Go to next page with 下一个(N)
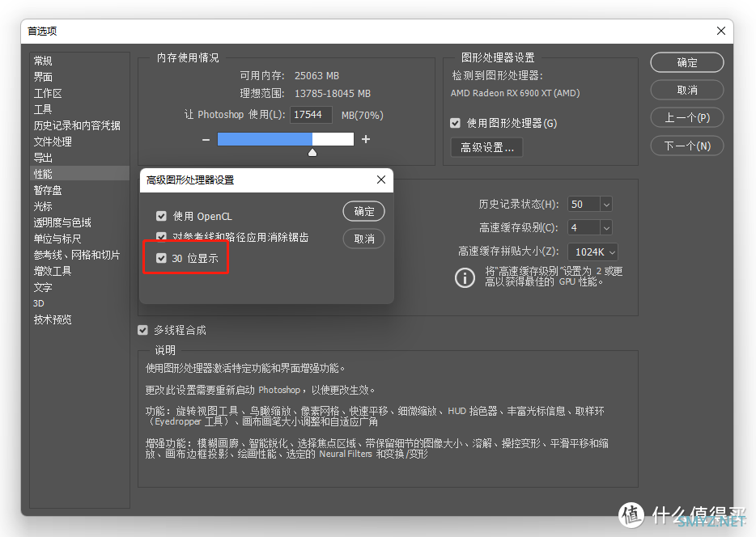This screenshot has height=537, width=756. click(x=687, y=146)
